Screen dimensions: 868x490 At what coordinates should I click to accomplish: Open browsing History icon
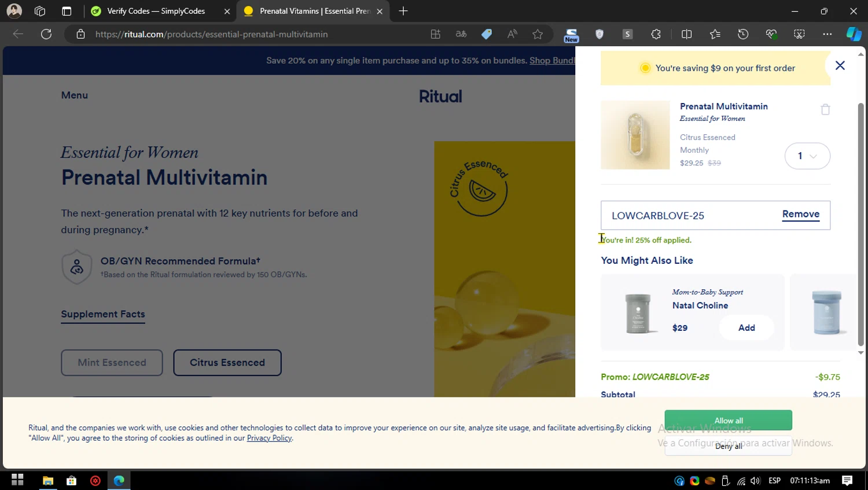click(743, 34)
